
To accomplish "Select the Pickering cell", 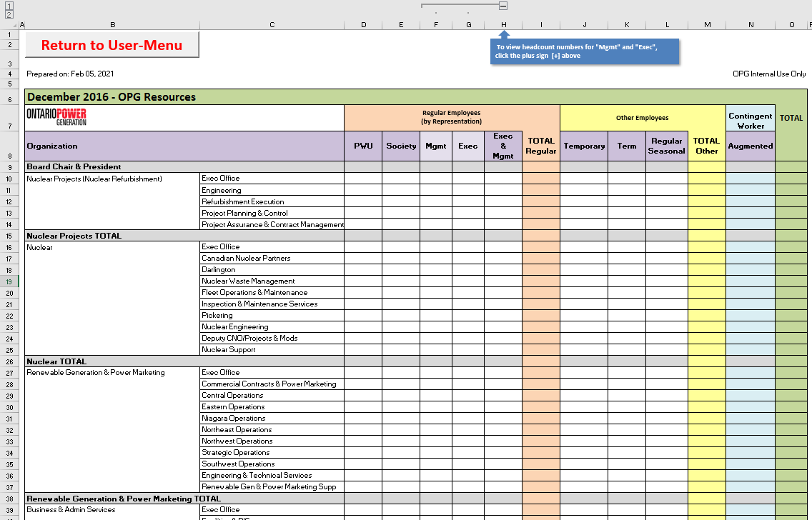I will point(272,315).
